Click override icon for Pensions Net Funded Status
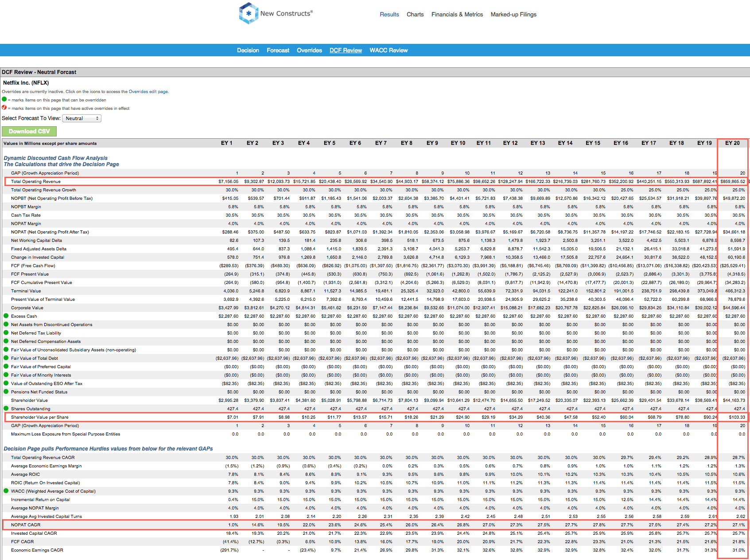The width and height of the screenshot is (750, 560). tap(6, 392)
